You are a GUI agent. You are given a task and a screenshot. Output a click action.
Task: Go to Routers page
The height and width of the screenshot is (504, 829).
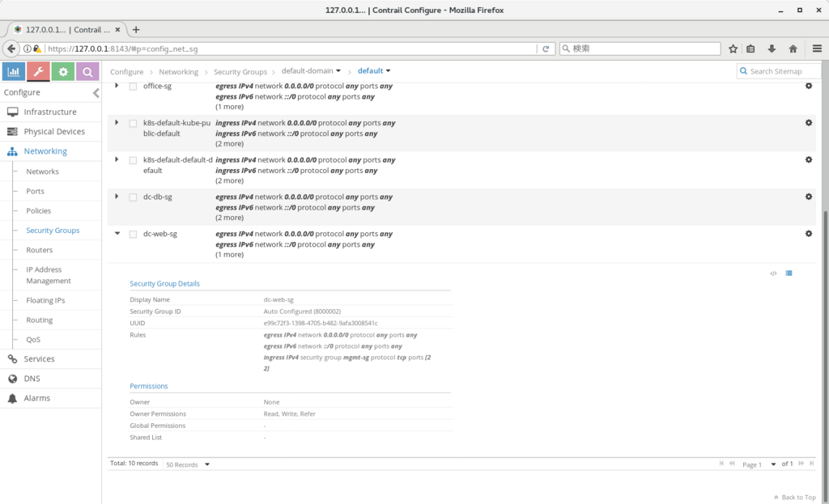[39, 250]
